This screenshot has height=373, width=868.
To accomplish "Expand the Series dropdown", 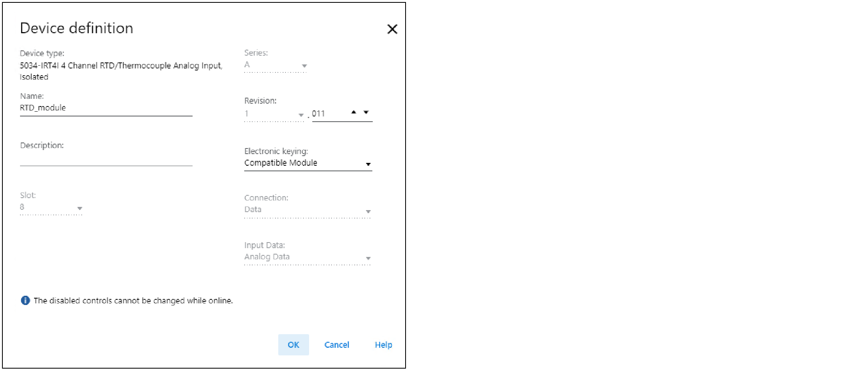I will tap(304, 66).
